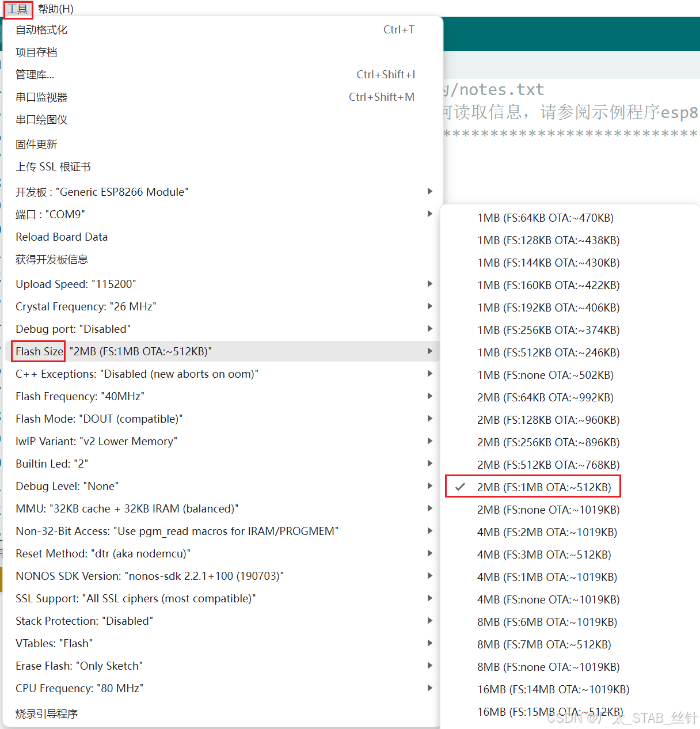700x729 pixels.
Task: Select 4MB (FS:3MB OTA:~512KB) option
Action: 570,555
